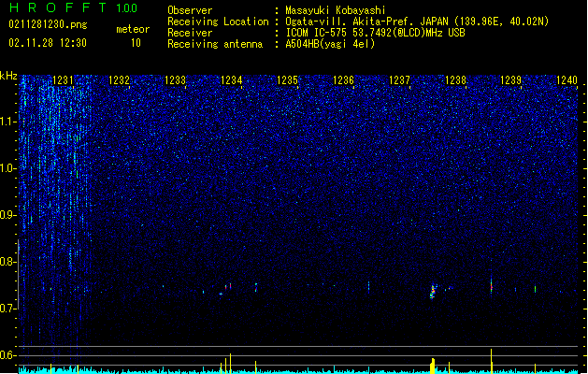Click the filename 0211281230.png

coord(48,25)
